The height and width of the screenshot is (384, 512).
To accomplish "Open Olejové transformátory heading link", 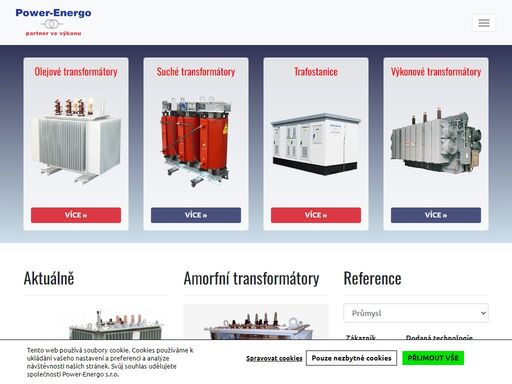I will 76,72.
